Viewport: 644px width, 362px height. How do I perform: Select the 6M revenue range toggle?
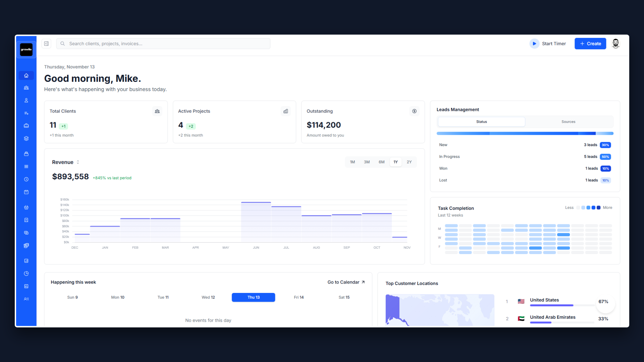coord(381,162)
